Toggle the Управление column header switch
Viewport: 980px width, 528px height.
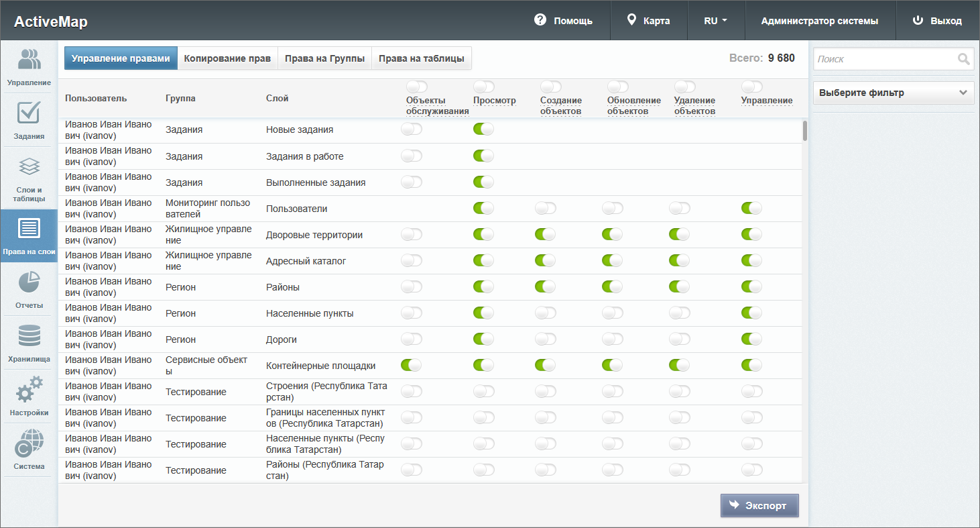coord(752,87)
